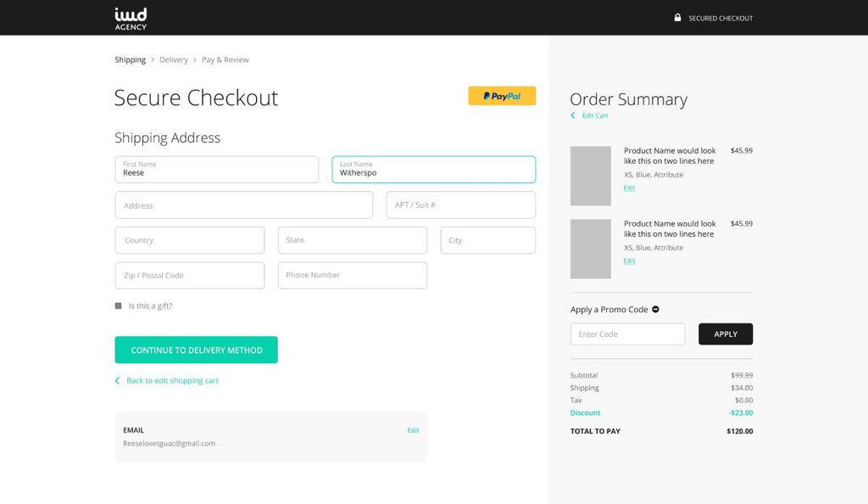Screen dimensions: 868x504
Task: Click the Secured Checkout text
Action: [721, 19]
